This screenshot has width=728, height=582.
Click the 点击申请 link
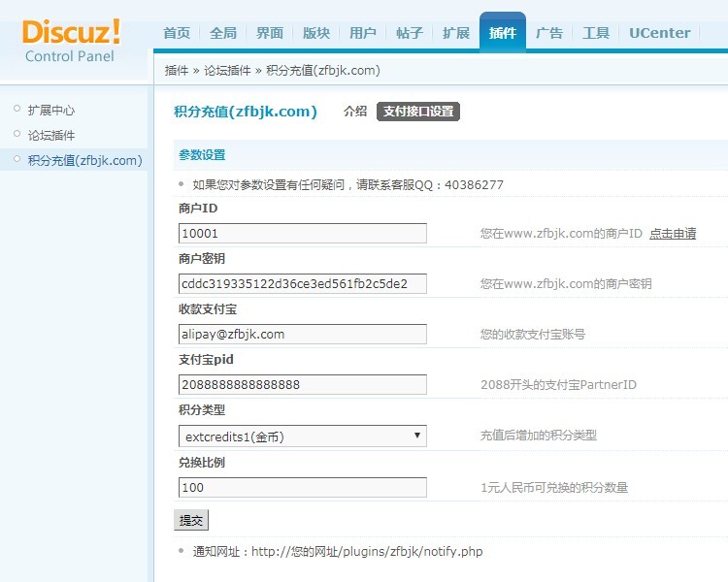673,234
